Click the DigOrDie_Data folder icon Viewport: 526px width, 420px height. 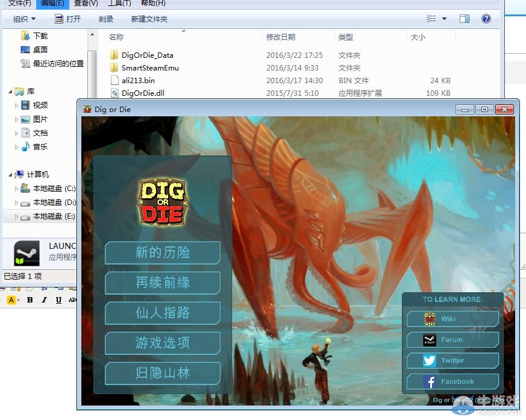point(114,55)
